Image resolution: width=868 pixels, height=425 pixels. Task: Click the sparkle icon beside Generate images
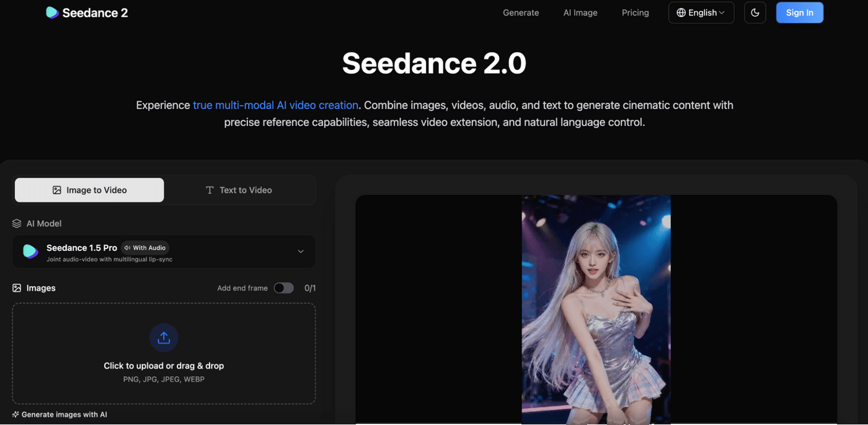click(x=15, y=414)
